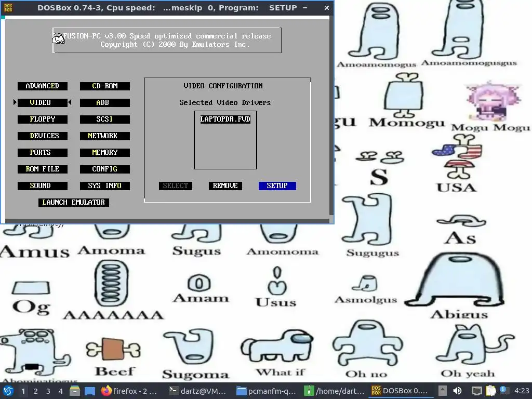The width and height of the screenshot is (532, 399).
Task: Click the update notifier tray icon
Action: 503,390
